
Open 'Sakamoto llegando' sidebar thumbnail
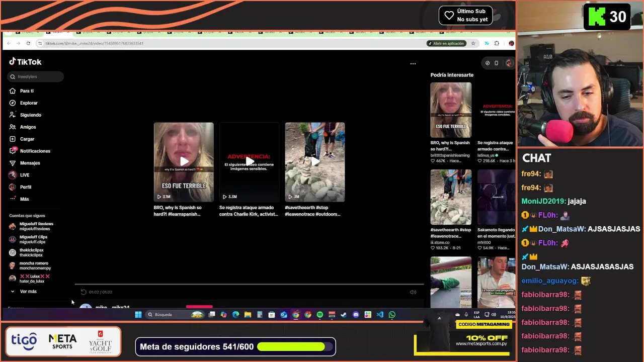496,197
